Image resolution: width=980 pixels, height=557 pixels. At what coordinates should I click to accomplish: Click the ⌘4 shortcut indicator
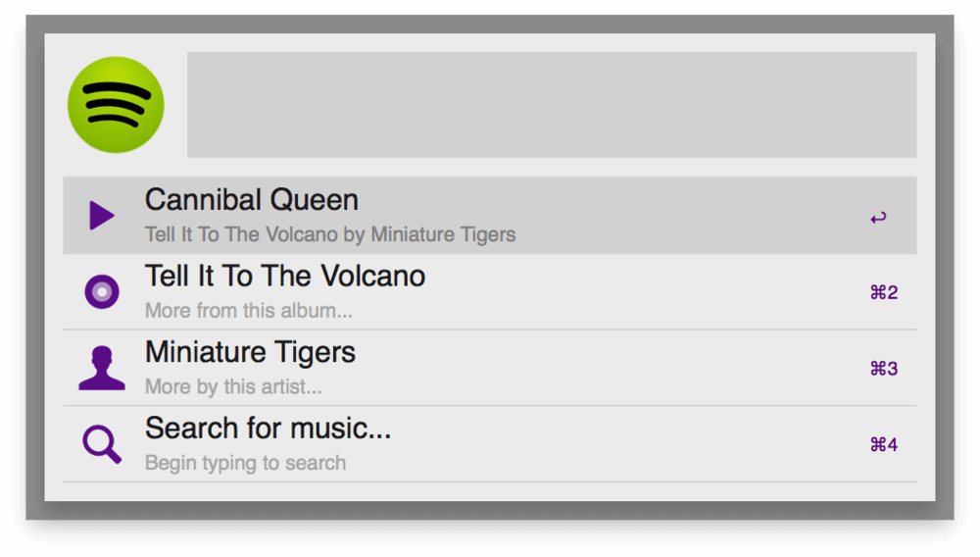coord(884,445)
